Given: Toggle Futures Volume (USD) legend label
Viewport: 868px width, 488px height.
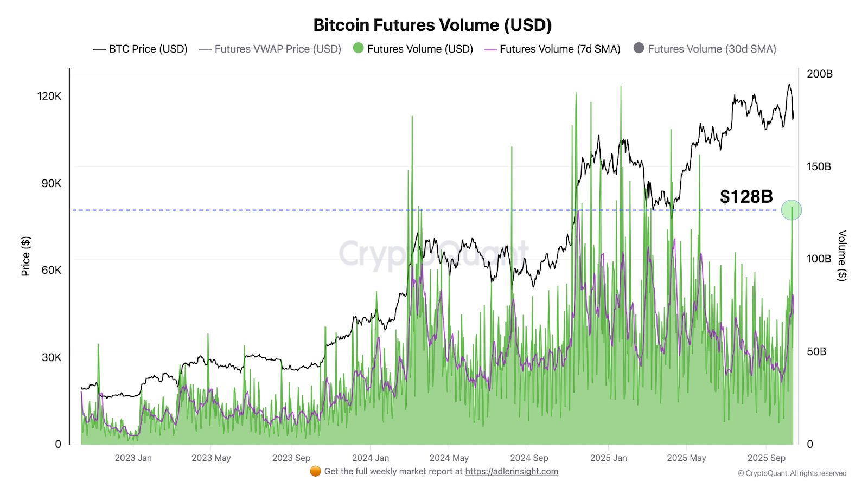Looking at the screenshot, I should tap(420, 49).
